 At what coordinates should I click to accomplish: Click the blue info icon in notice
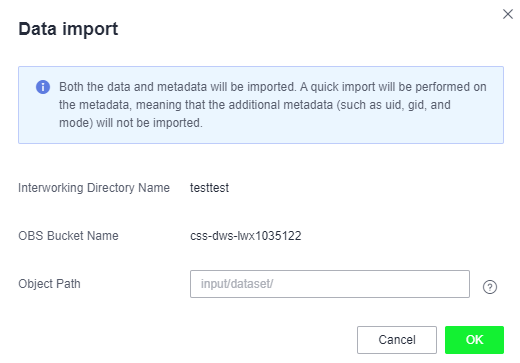tap(43, 87)
